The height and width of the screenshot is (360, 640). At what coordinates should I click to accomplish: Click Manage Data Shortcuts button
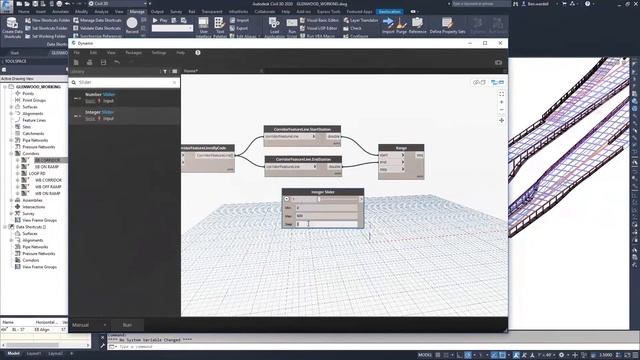(x=97, y=20)
